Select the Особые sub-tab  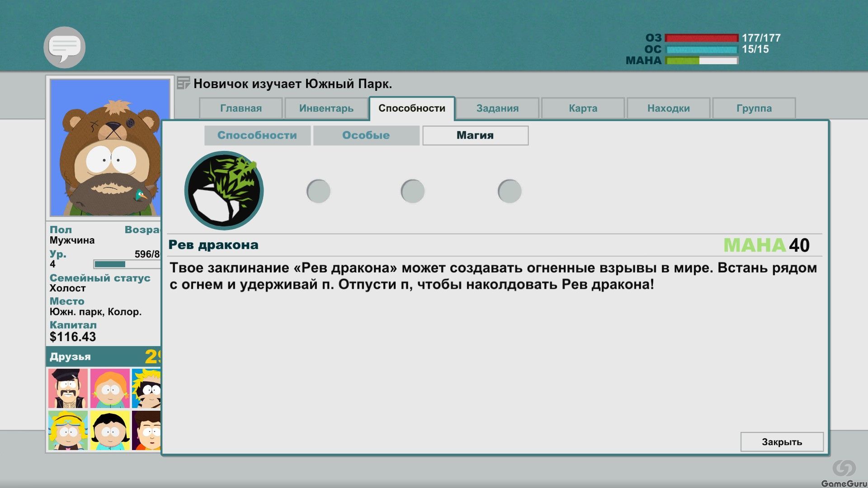(x=366, y=136)
